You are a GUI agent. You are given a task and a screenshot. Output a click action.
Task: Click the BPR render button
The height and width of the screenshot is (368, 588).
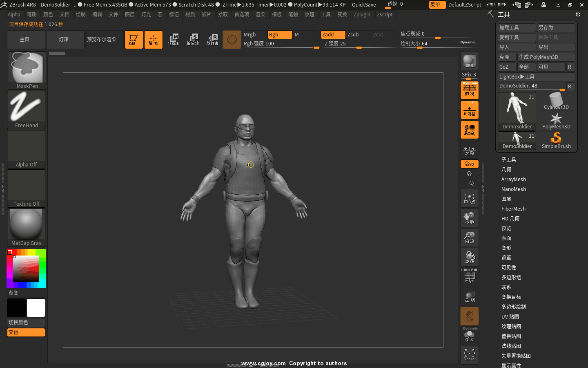point(470,61)
